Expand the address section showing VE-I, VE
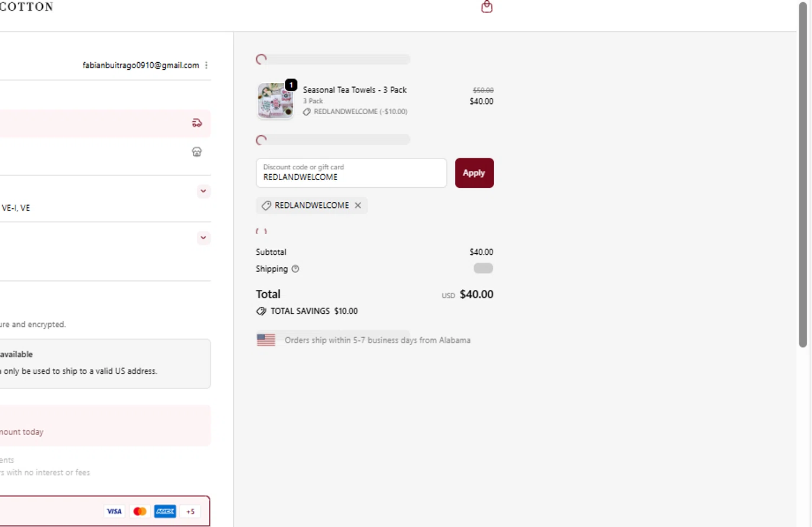Viewport: 812px width, 527px height. (x=203, y=191)
